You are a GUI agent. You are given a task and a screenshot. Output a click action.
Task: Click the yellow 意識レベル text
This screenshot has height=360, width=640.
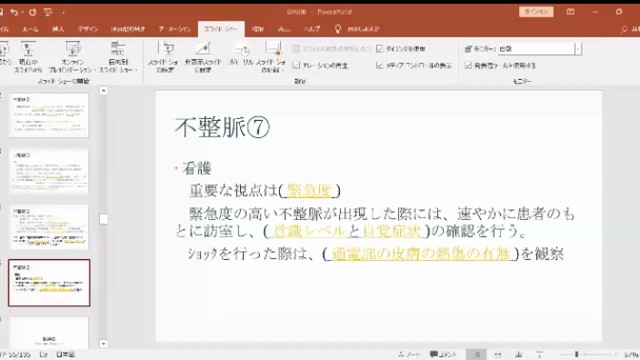309,231
